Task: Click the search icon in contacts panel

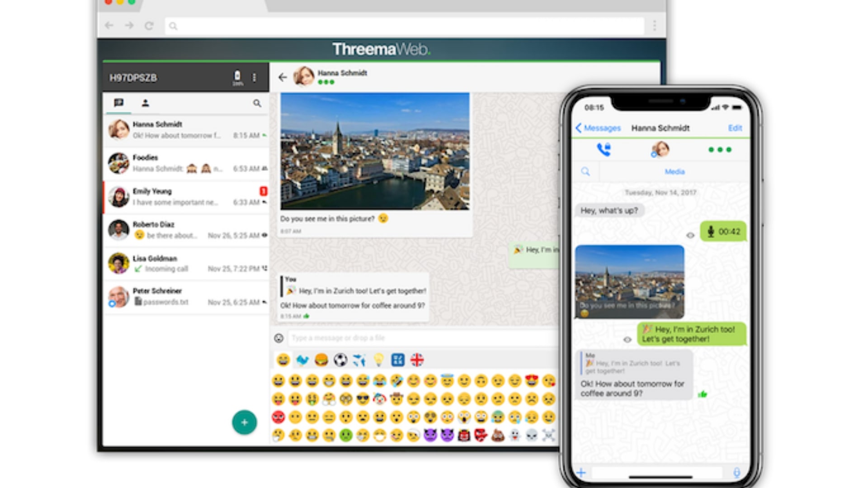Action: [258, 103]
